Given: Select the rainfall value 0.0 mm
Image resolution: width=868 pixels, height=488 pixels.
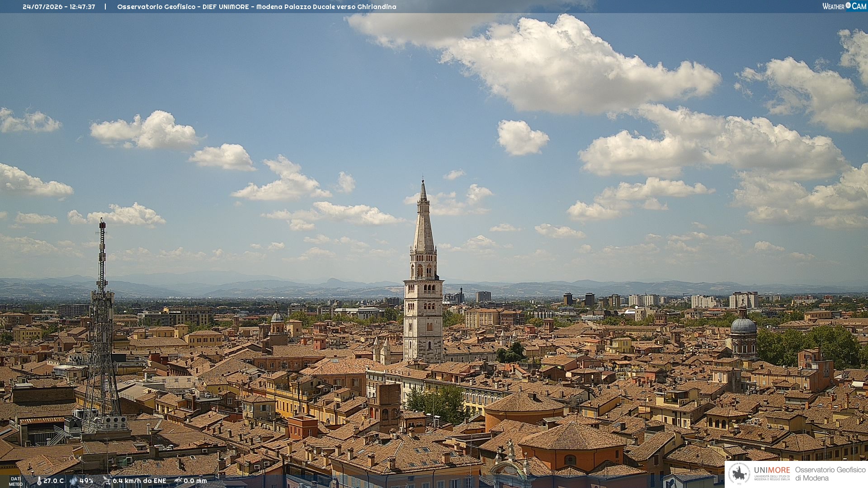Looking at the screenshot, I should point(195,481).
